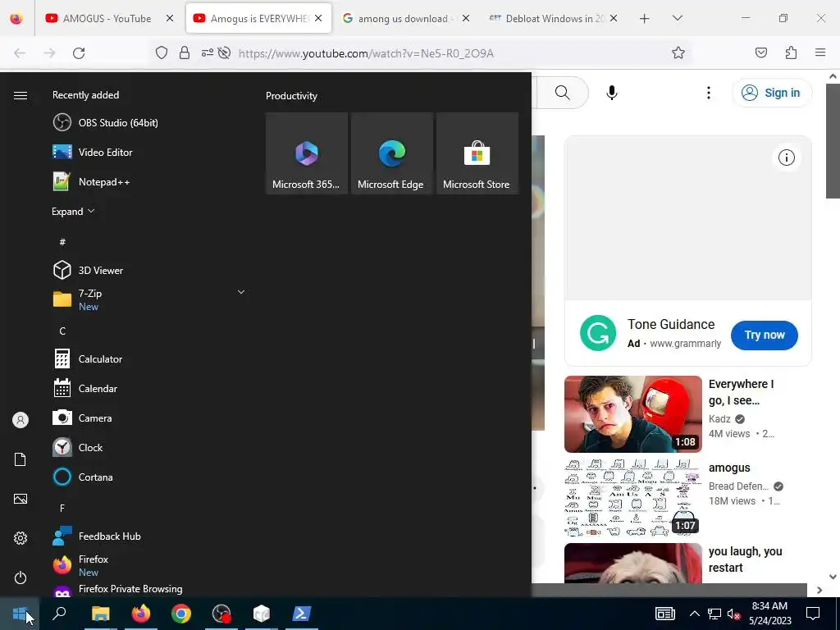This screenshot has height=630, width=840.
Task: Open Settings gear in Start sidebar
Action: pos(21,538)
